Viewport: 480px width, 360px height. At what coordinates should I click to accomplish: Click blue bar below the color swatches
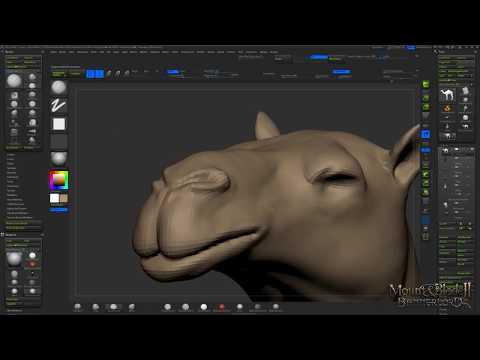coord(59,210)
